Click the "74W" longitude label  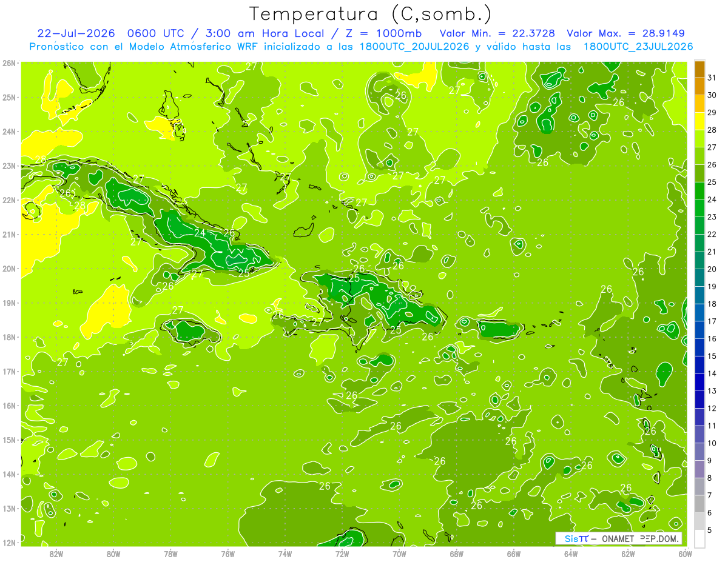point(285,554)
